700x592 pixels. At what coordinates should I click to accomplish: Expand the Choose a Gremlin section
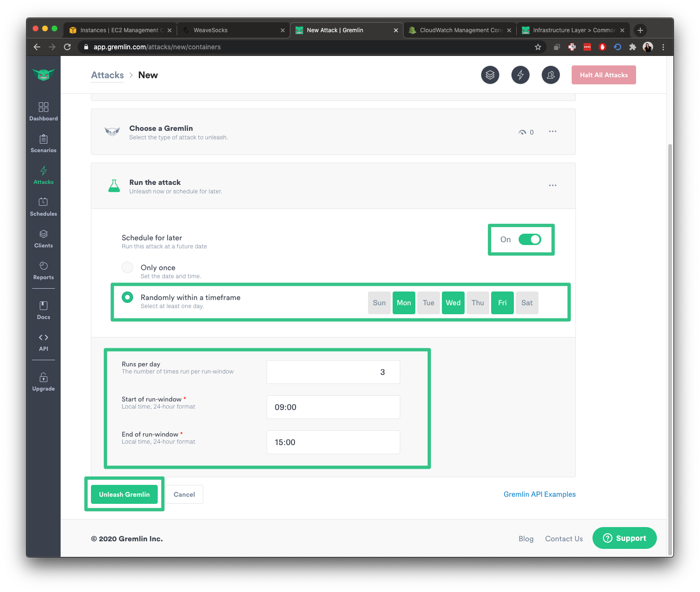coord(333,132)
